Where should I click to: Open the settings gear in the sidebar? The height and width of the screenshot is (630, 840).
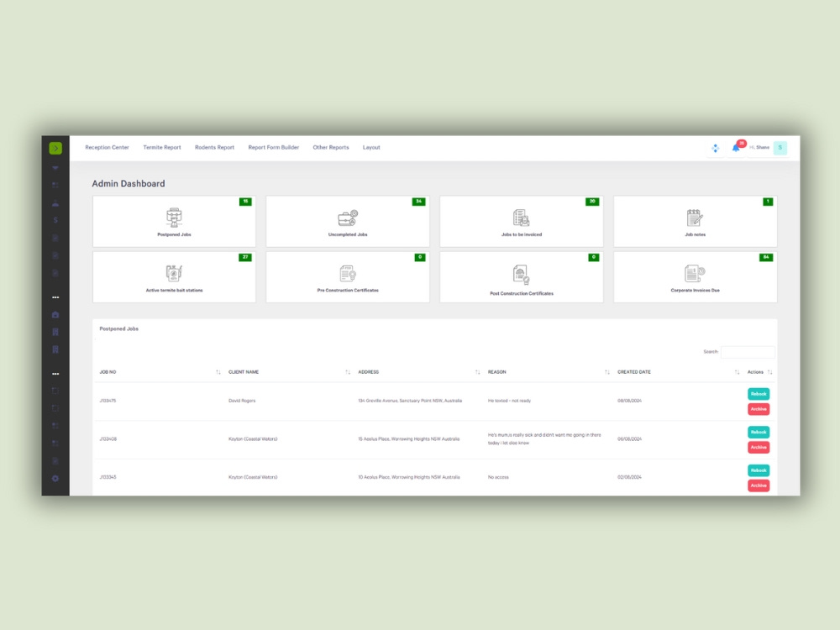pos(55,479)
